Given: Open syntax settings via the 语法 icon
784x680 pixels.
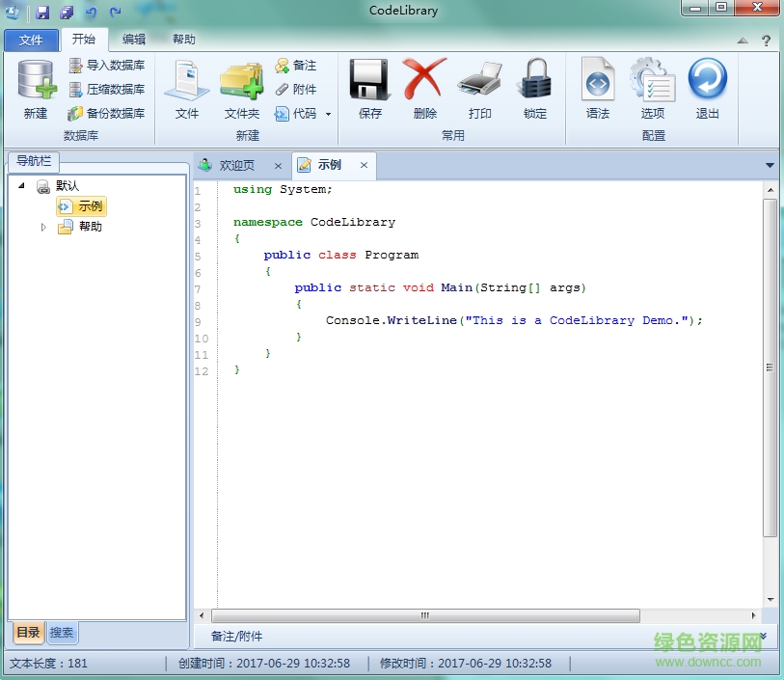Looking at the screenshot, I should (597, 87).
